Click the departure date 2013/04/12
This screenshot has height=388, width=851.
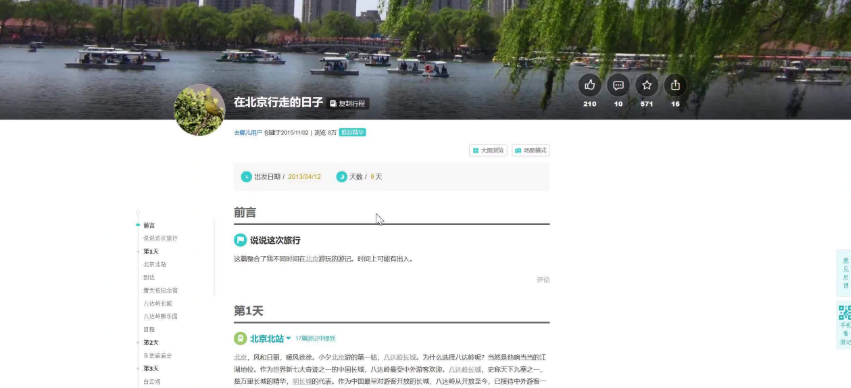(304, 177)
